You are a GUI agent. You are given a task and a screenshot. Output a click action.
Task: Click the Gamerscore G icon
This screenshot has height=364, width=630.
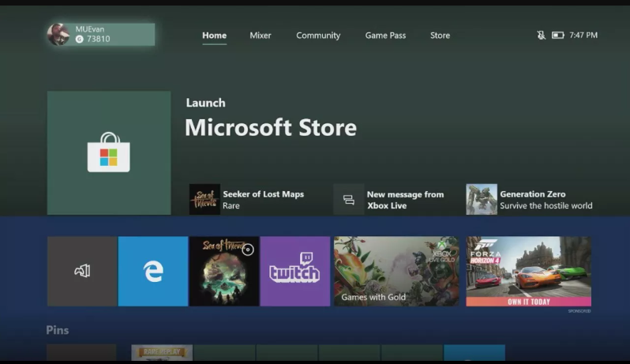(x=80, y=39)
